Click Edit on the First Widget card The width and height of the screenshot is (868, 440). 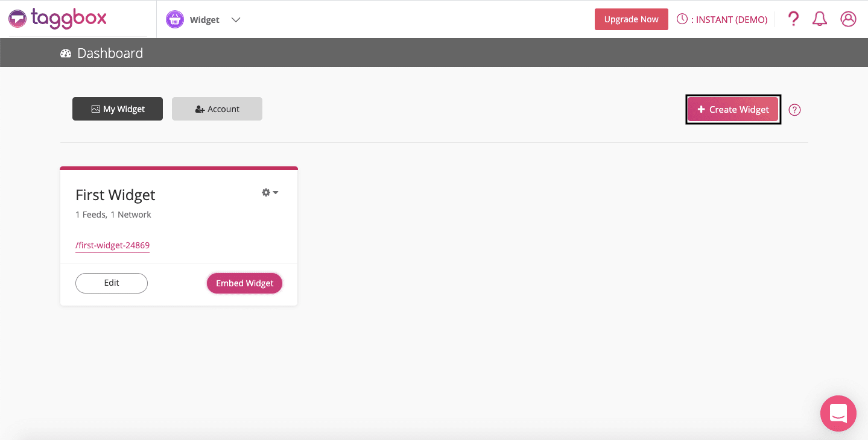(112, 283)
